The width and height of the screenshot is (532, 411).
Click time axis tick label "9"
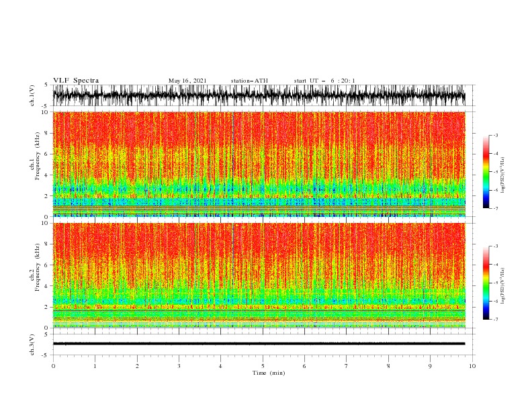click(430, 366)
